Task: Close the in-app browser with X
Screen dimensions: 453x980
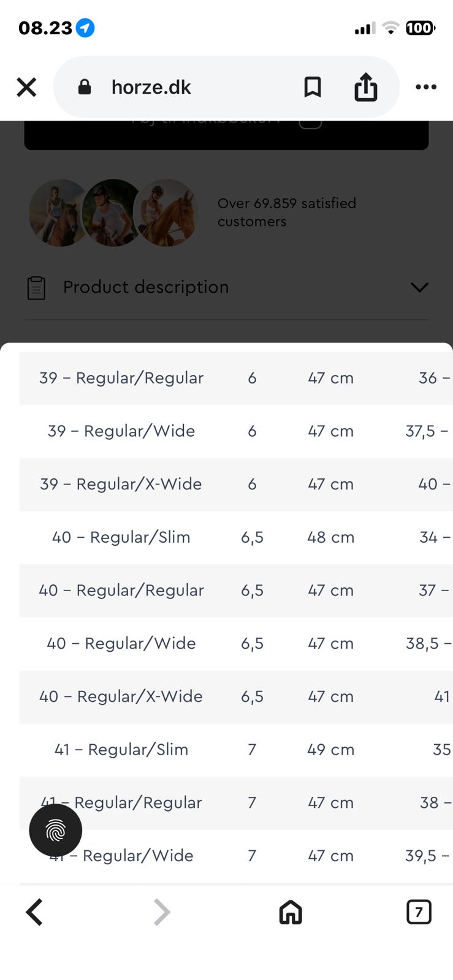Action: (26, 87)
